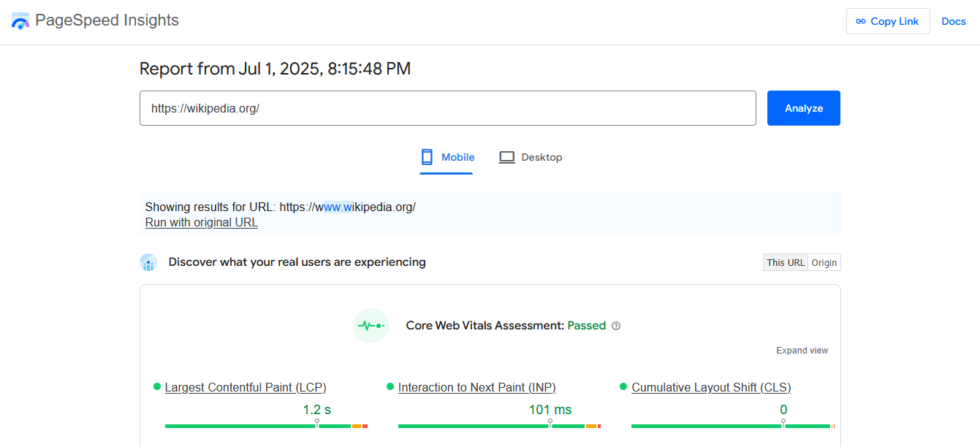Image resolution: width=980 pixels, height=447 pixels.
Task: Click the Analyze button
Action: tap(804, 108)
